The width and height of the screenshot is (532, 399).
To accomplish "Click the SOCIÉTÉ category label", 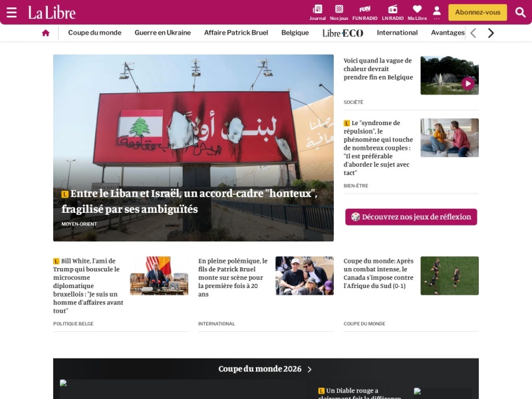I will (x=353, y=102).
